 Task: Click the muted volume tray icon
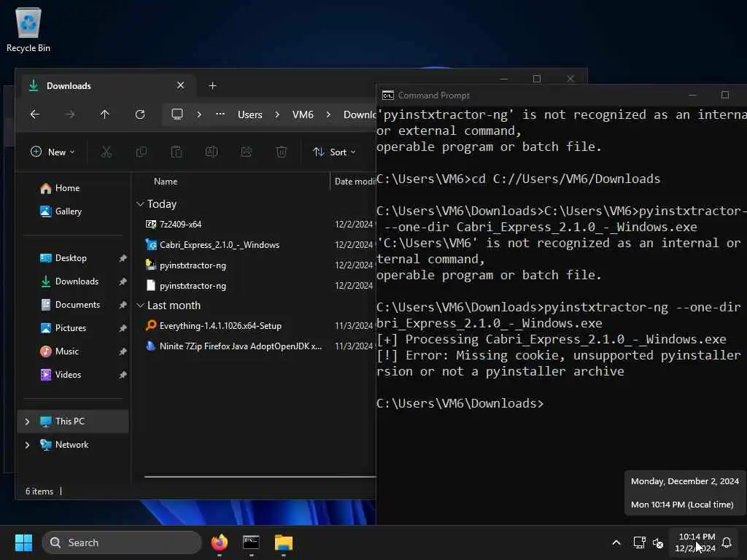(658, 542)
